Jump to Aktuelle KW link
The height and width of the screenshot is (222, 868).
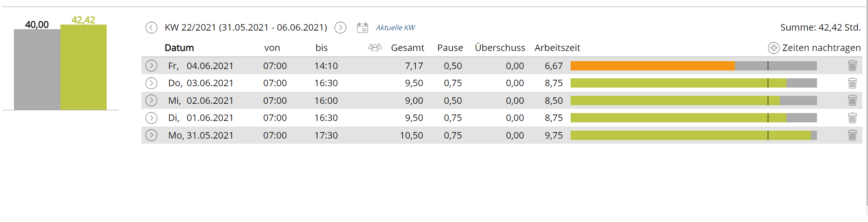pyautogui.click(x=395, y=28)
